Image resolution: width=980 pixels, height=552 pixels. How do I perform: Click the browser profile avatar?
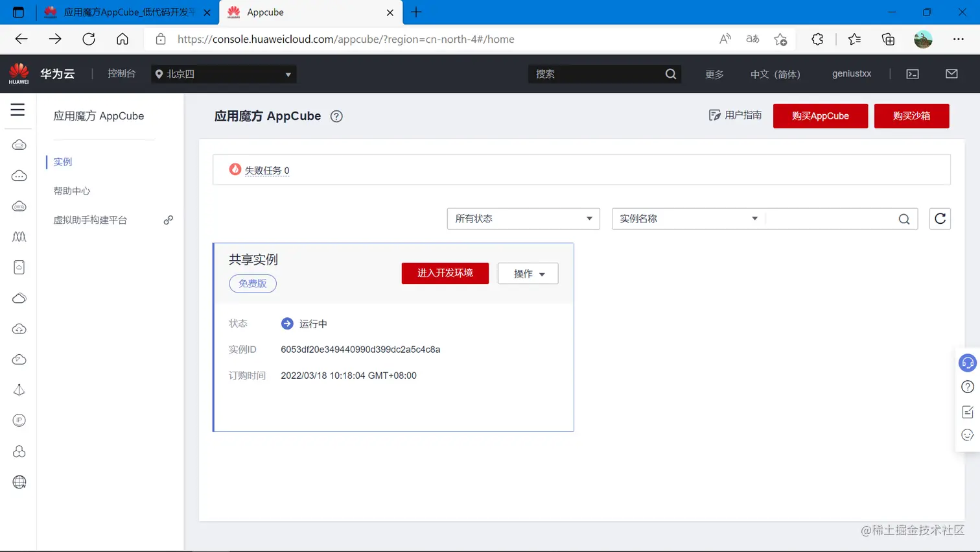(923, 39)
